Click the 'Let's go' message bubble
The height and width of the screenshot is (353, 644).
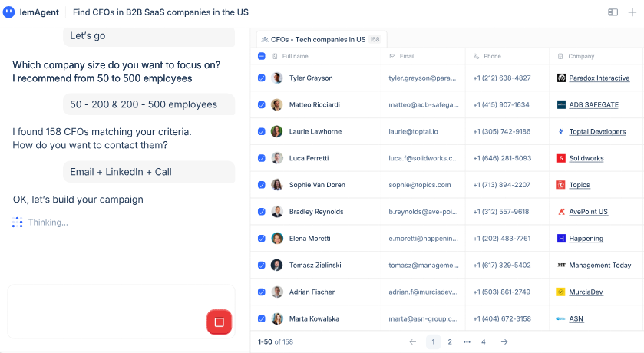[149, 37]
